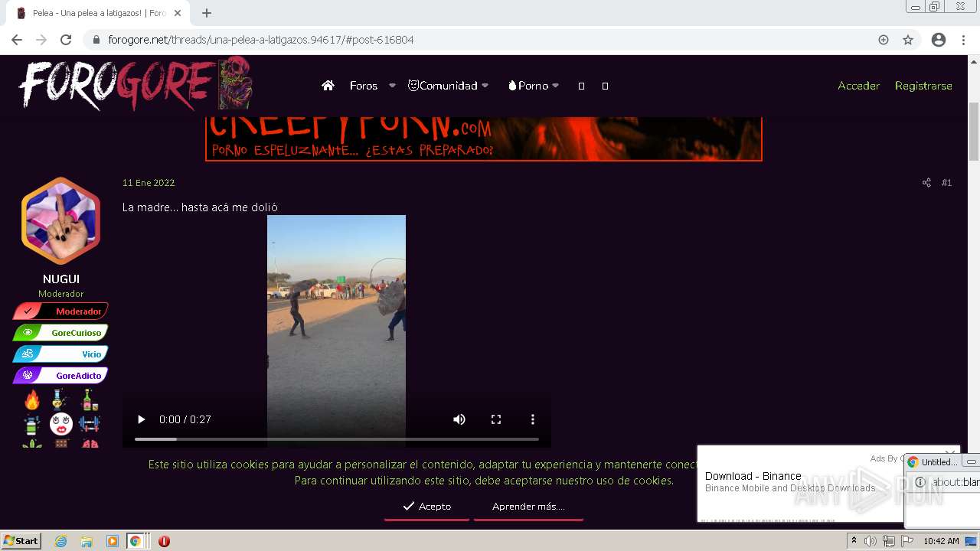Viewport: 980px width, 551px height.
Task: Open the Chrome profile icon
Action: 939,40
